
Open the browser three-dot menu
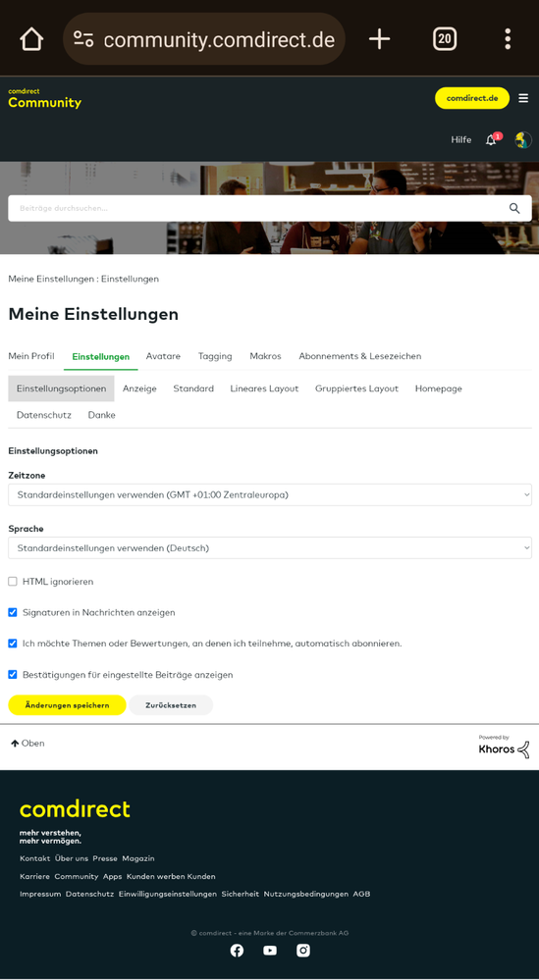[508, 39]
